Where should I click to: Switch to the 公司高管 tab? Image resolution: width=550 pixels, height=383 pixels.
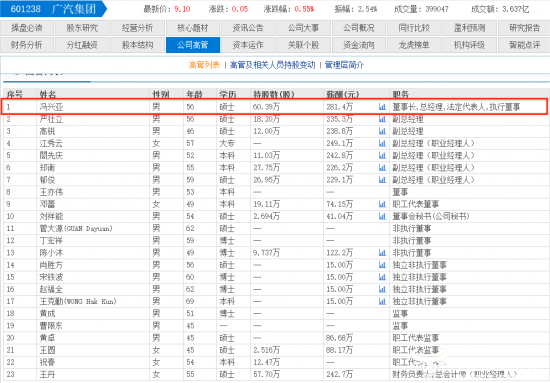[193, 45]
